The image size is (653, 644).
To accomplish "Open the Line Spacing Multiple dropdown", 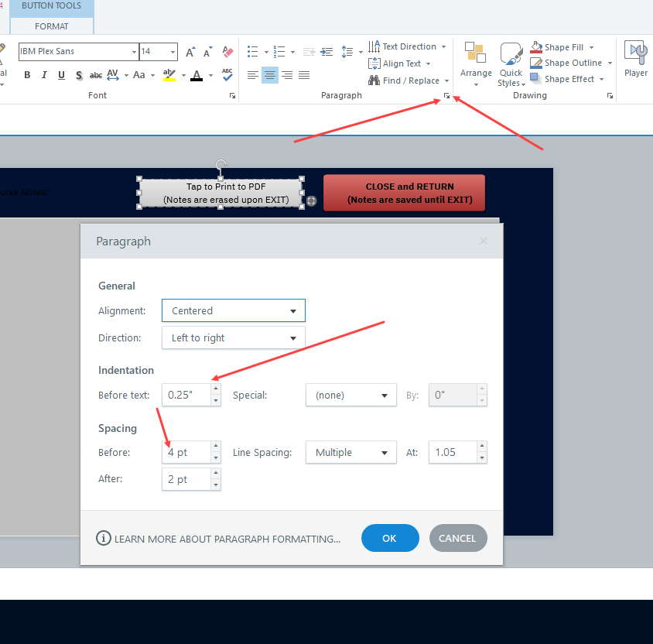I will pyautogui.click(x=350, y=452).
